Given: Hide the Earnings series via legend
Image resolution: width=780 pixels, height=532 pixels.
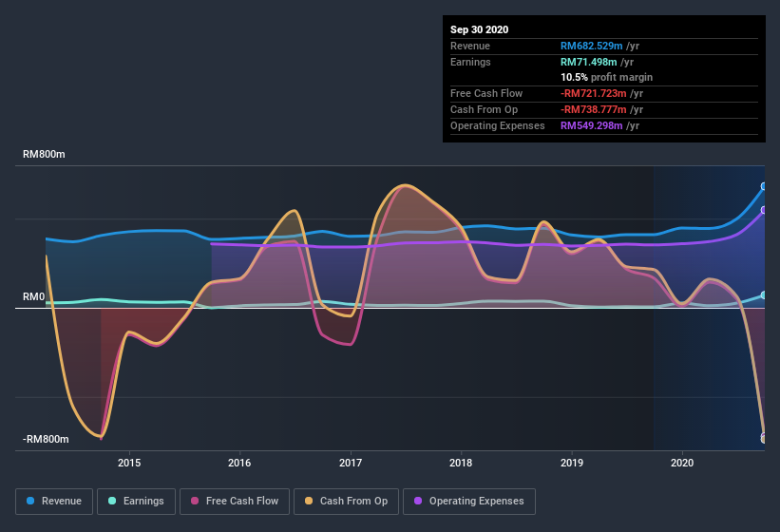Looking at the screenshot, I should point(136,501).
